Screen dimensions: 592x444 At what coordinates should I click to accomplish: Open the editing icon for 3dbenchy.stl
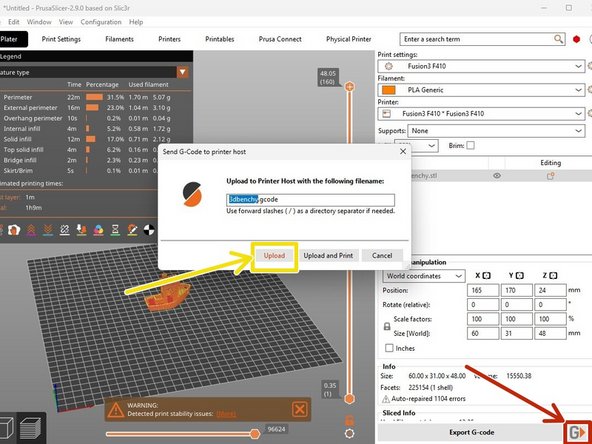tap(550, 176)
